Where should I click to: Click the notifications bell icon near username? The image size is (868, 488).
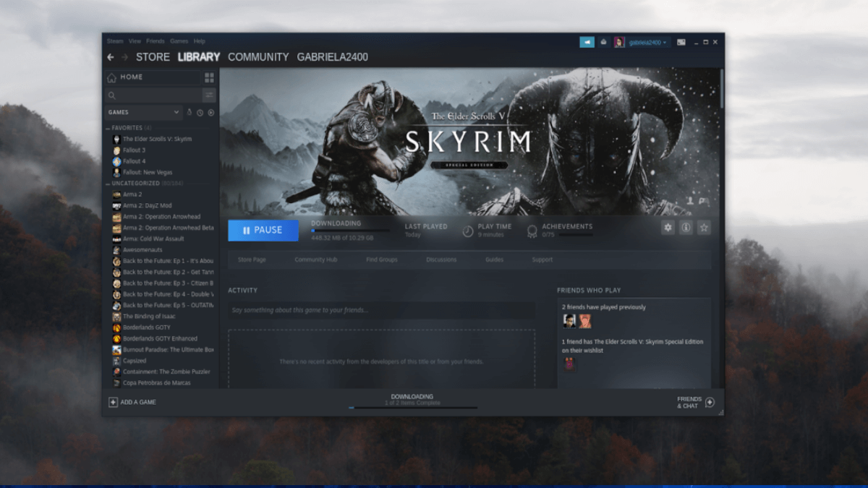(603, 42)
